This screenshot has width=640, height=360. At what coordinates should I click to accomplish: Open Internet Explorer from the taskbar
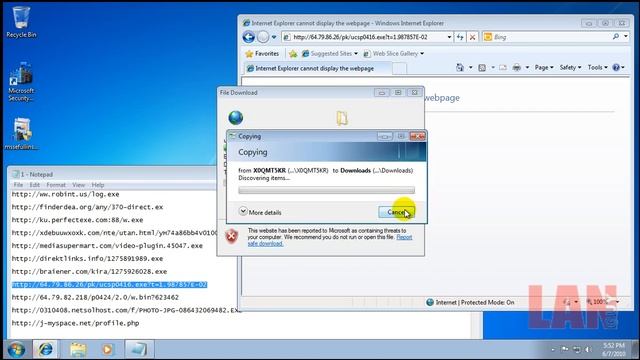click(46, 349)
